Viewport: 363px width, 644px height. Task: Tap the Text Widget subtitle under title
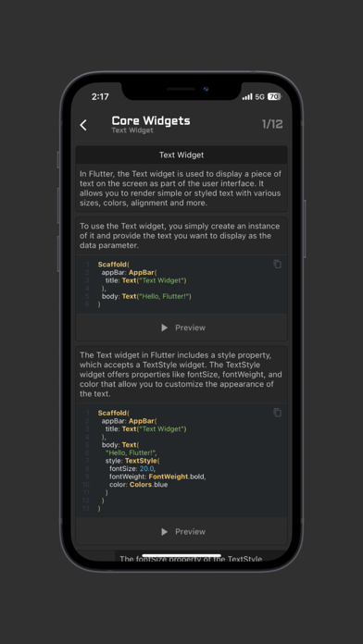tap(132, 130)
